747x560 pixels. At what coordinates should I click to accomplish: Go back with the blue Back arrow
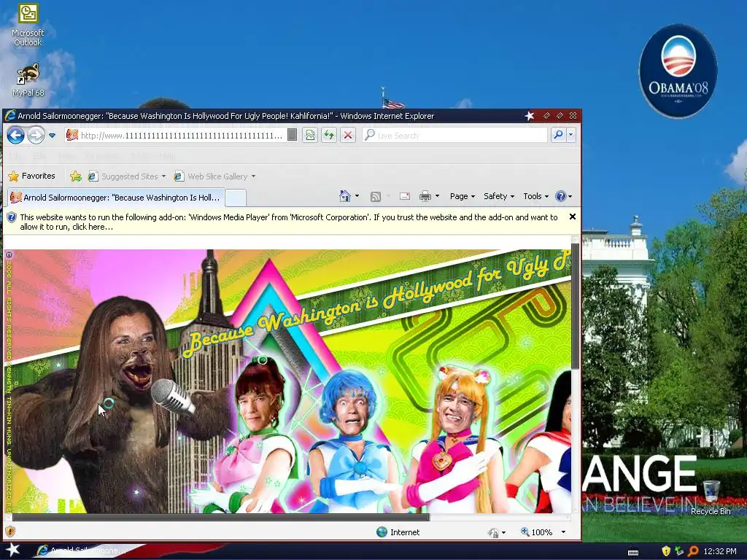[x=16, y=135]
